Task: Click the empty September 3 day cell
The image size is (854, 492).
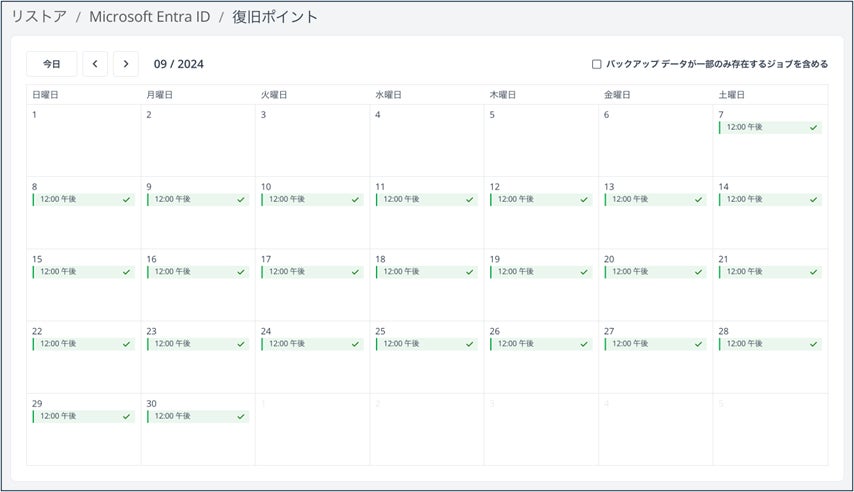Action: (x=312, y=145)
